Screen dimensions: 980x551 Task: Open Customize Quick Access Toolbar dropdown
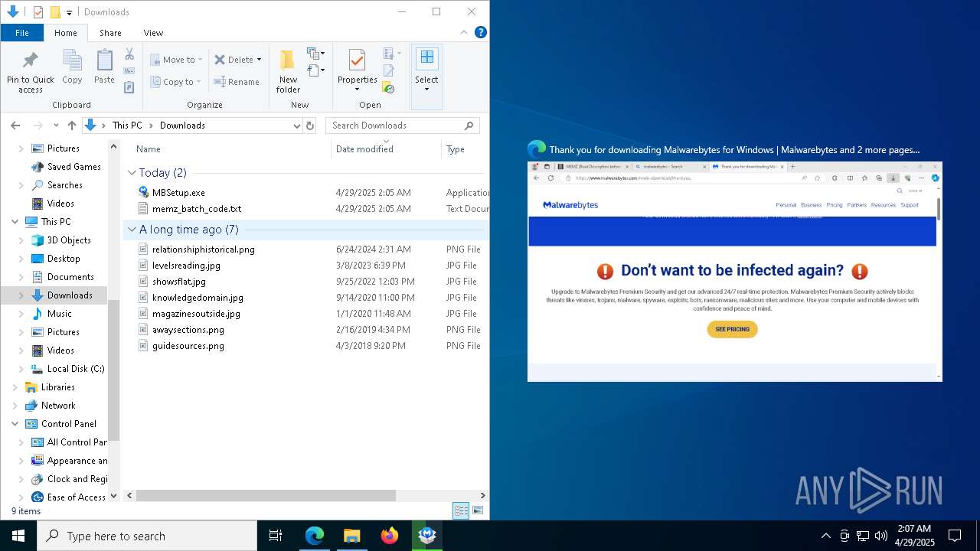[x=69, y=12]
